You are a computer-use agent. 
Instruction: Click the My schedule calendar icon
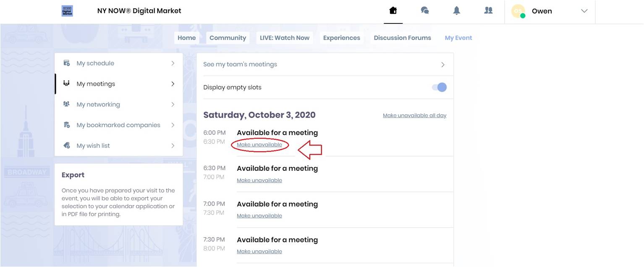66,63
